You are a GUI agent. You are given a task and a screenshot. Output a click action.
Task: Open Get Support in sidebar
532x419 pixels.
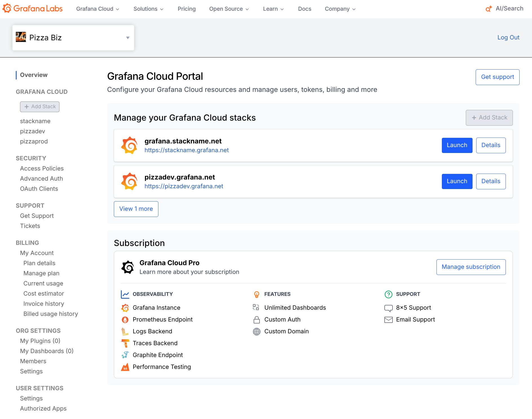pyautogui.click(x=37, y=216)
